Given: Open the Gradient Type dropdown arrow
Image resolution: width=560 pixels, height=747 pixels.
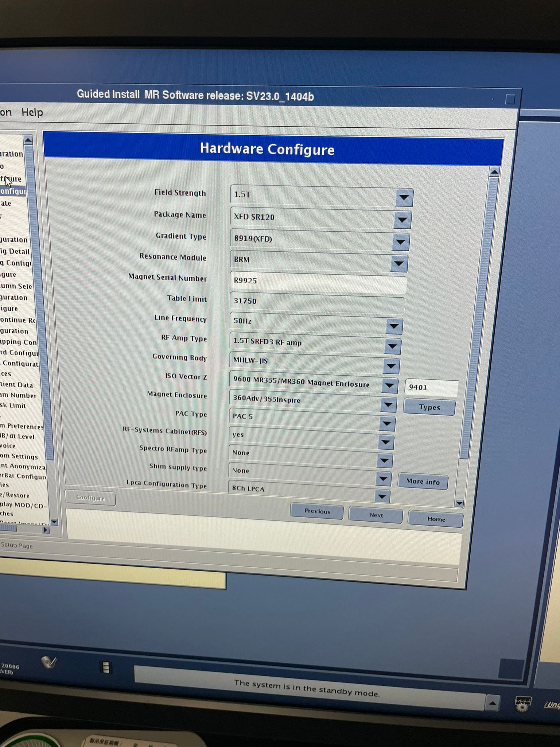Looking at the screenshot, I should [x=400, y=241].
